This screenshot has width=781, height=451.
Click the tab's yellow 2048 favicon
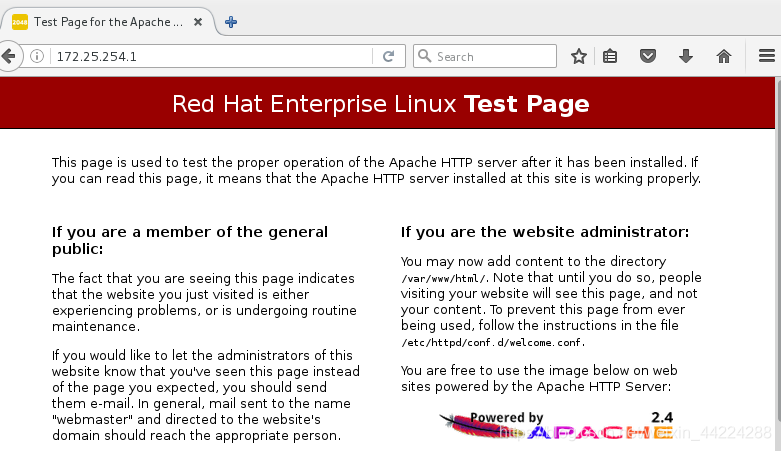(19, 22)
